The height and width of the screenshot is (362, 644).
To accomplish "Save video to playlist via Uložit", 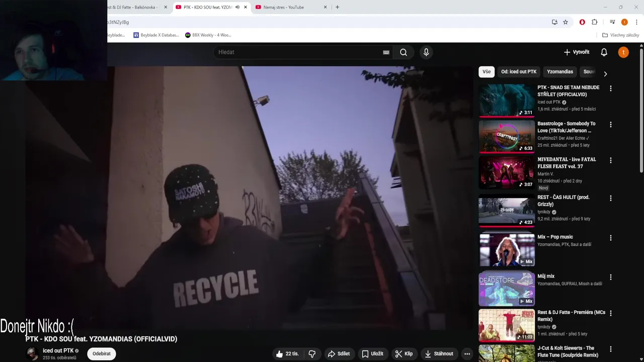I will (x=372, y=354).
